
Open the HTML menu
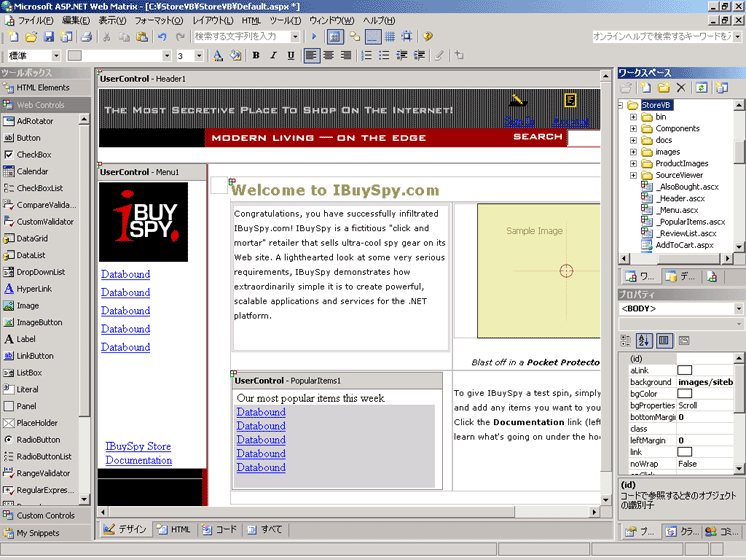(x=251, y=20)
